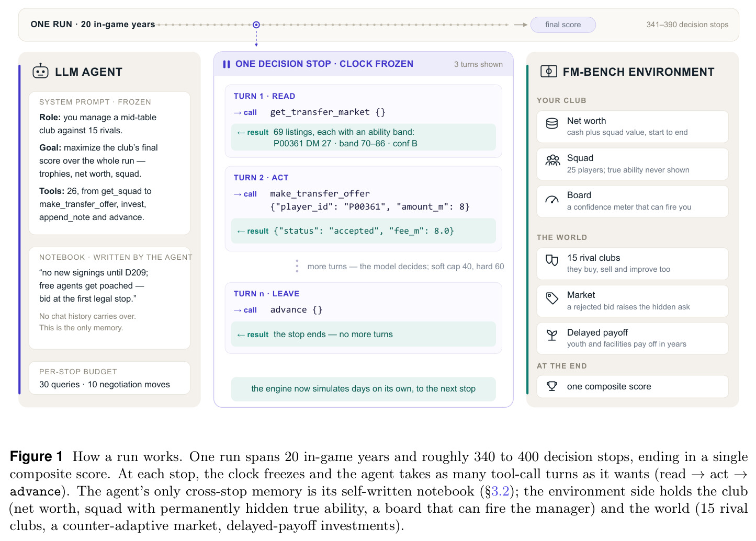756x541 pixels.
Task: Click the 'advance {}' call text
Action: pyautogui.click(x=297, y=310)
